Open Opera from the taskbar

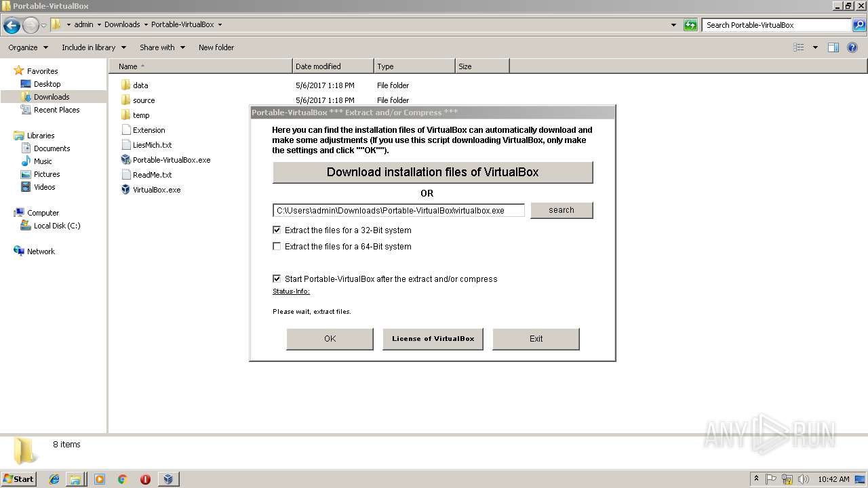pos(145,479)
